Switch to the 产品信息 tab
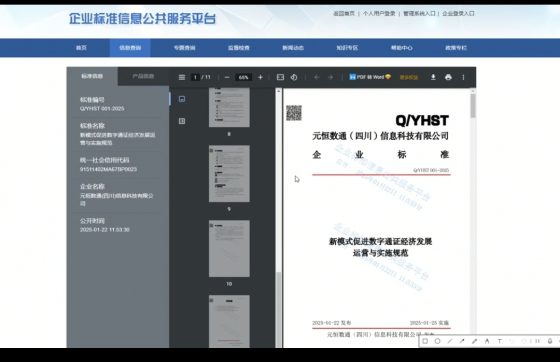 click(143, 76)
